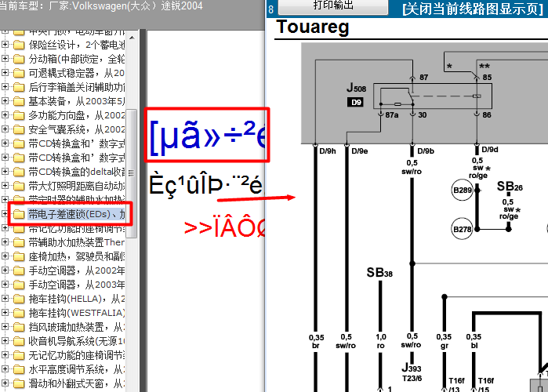Open the 收音机导航系统 folder icon
Viewport: 548px width, 392px height.
(19, 340)
